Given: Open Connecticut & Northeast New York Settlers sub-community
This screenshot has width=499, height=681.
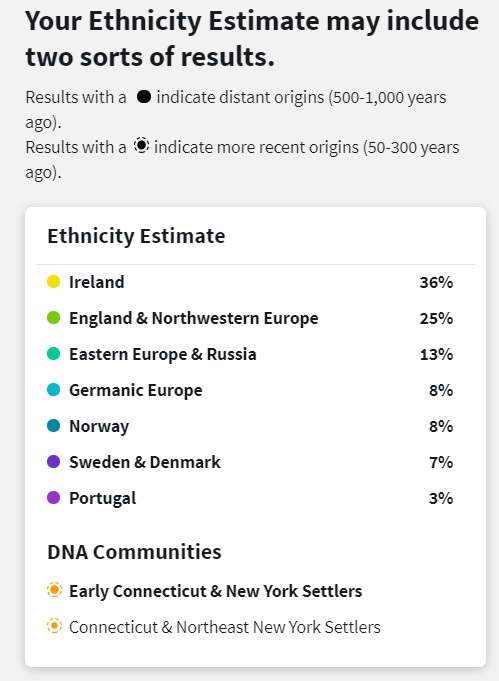Looking at the screenshot, I should (x=225, y=627).
